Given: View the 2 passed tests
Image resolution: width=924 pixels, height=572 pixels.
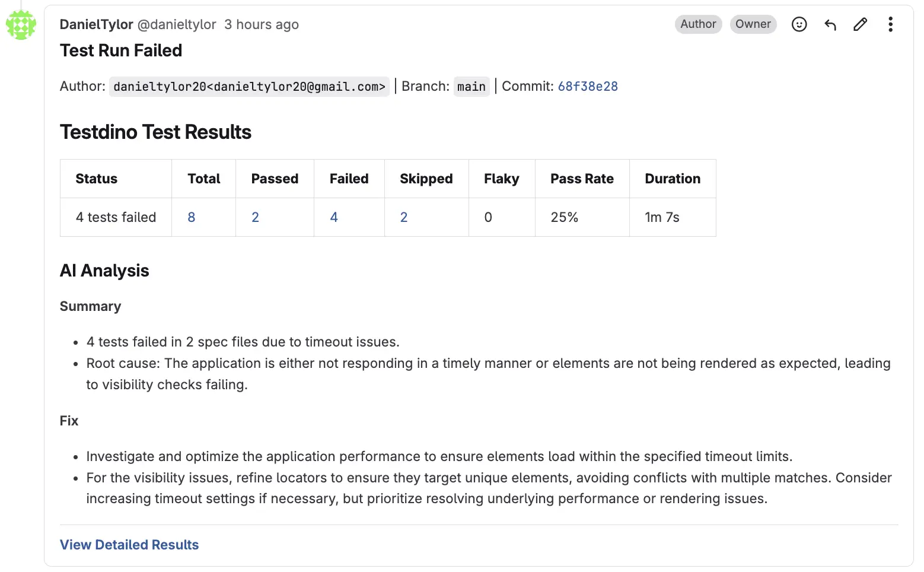Looking at the screenshot, I should pos(255,217).
